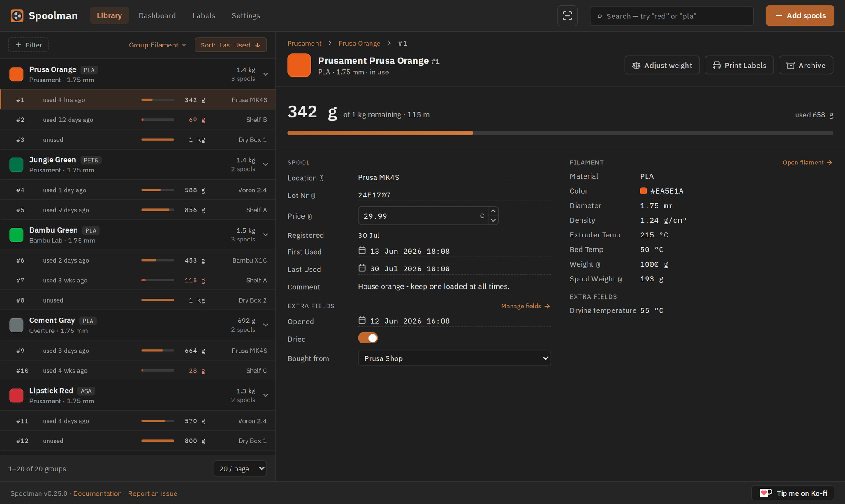The height and width of the screenshot is (504, 845).
Task: Collapse the Lipstick Red group chevron
Action: (x=265, y=395)
